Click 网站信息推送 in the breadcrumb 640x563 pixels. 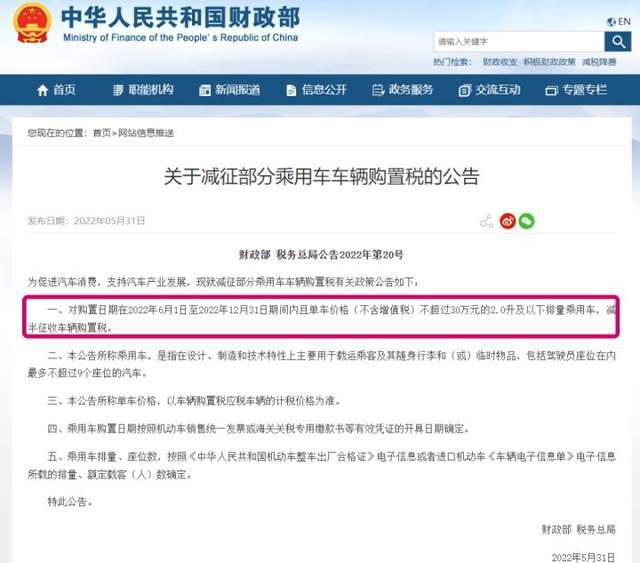pos(146,133)
